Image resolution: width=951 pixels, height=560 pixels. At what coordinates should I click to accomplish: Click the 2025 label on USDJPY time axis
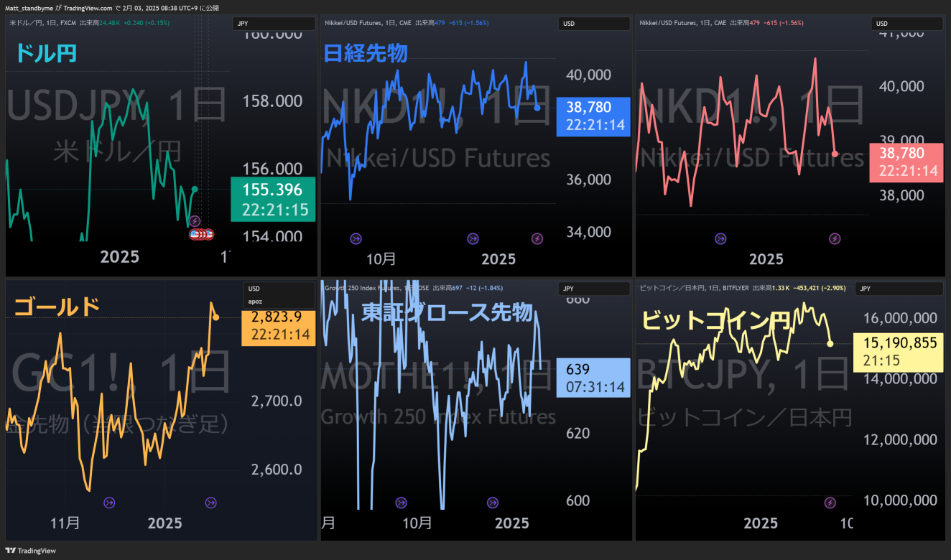pyautogui.click(x=120, y=256)
